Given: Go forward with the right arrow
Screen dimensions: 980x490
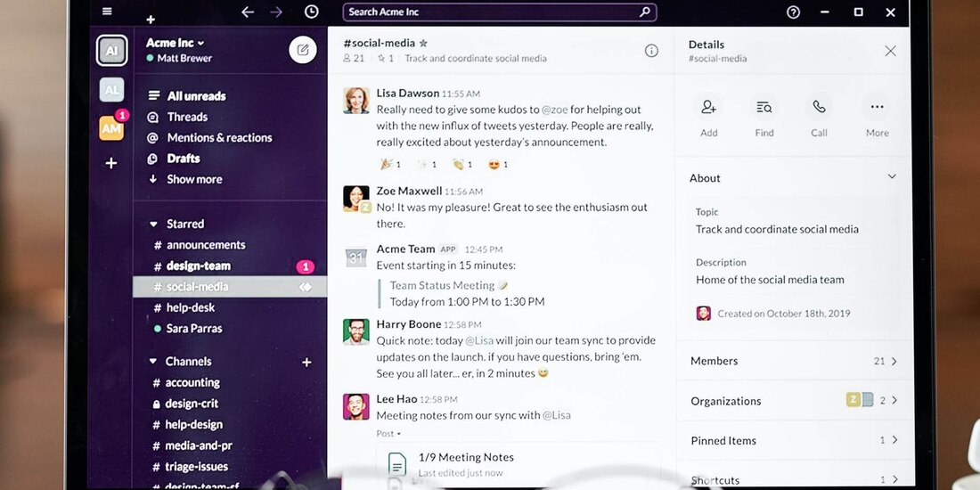Looking at the screenshot, I should point(276,12).
